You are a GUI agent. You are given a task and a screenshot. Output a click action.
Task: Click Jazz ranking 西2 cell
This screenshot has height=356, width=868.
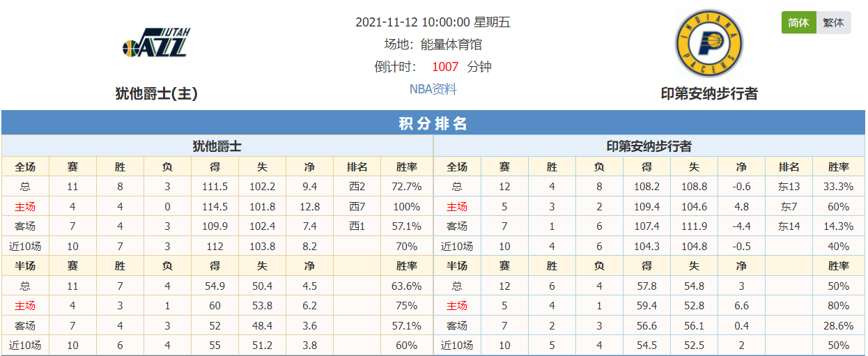point(357,187)
